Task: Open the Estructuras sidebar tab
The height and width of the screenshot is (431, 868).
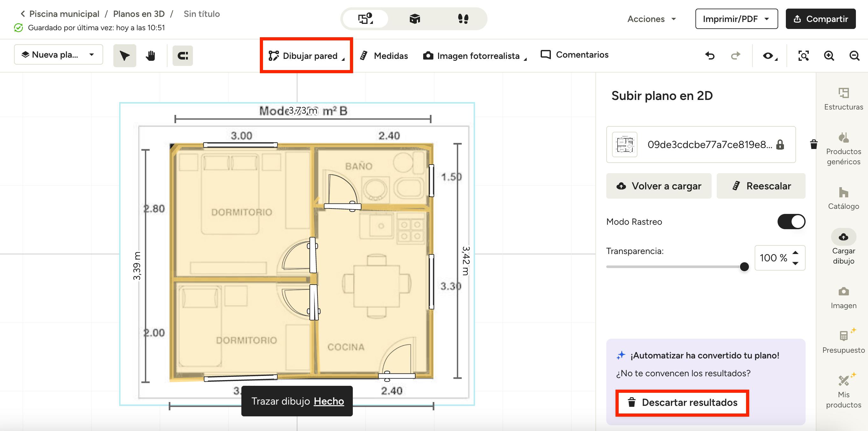Action: pyautogui.click(x=843, y=99)
